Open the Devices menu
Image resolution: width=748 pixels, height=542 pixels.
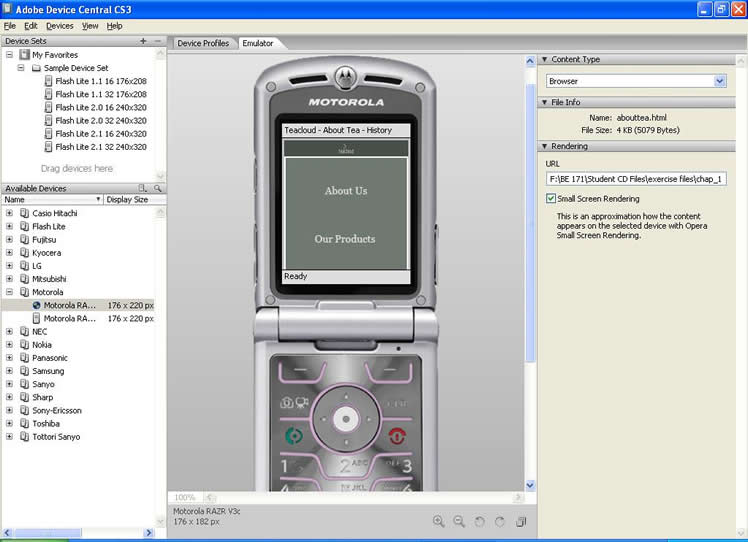tap(60, 26)
